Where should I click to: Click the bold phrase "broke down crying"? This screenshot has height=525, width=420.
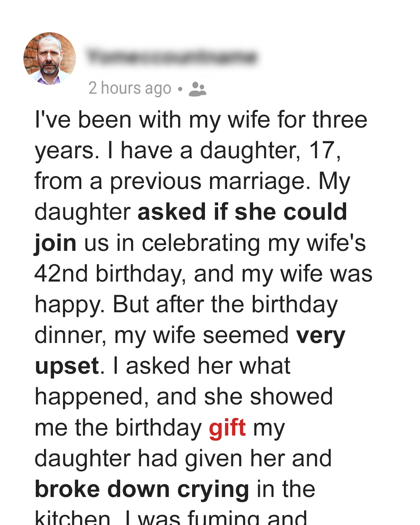142,489
